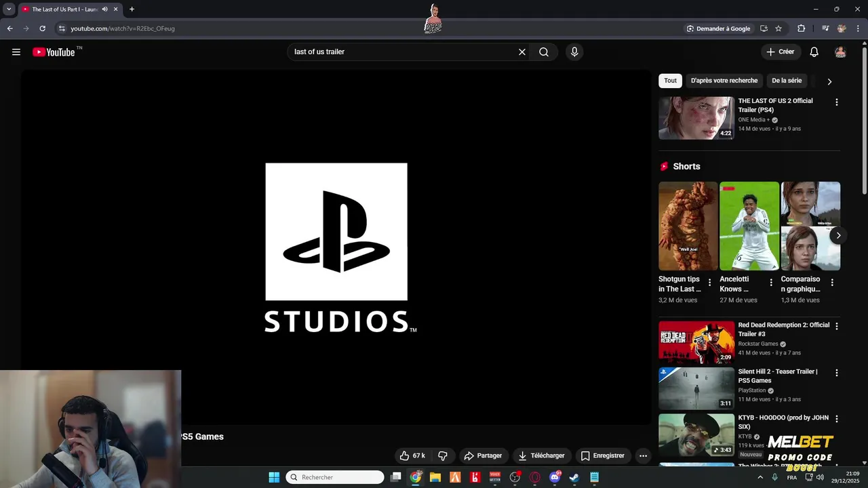Like the video with thumbs up
This screenshot has width=868, height=488.
pos(412,455)
